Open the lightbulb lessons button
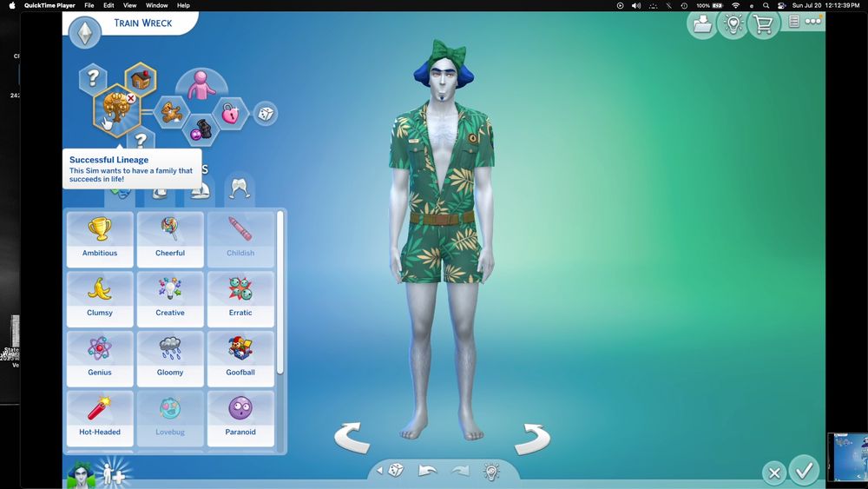This screenshot has width=868, height=489. (733, 23)
